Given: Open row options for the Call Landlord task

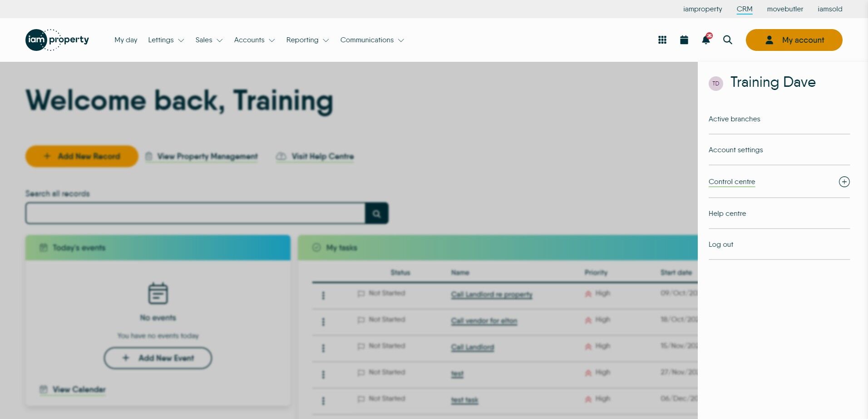Looking at the screenshot, I should click(x=323, y=348).
